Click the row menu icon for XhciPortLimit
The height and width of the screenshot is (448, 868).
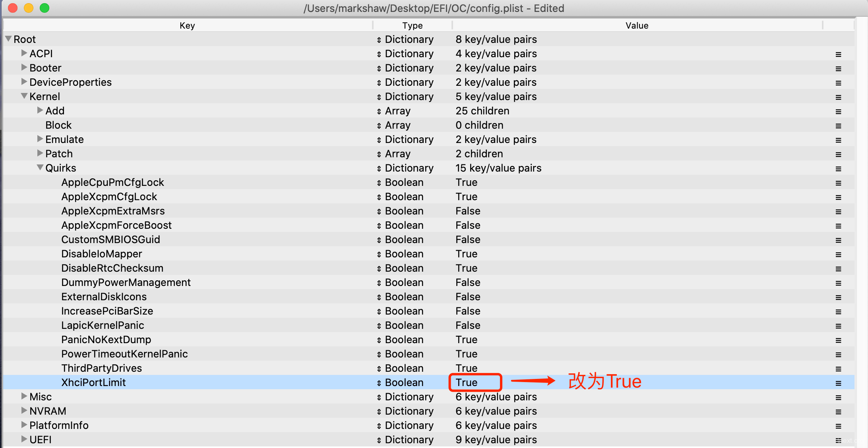[838, 383]
